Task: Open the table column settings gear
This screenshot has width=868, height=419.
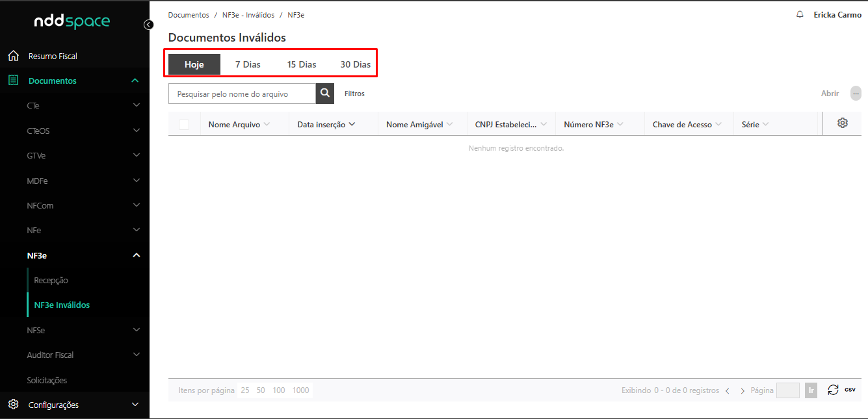Action: pyautogui.click(x=843, y=123)
